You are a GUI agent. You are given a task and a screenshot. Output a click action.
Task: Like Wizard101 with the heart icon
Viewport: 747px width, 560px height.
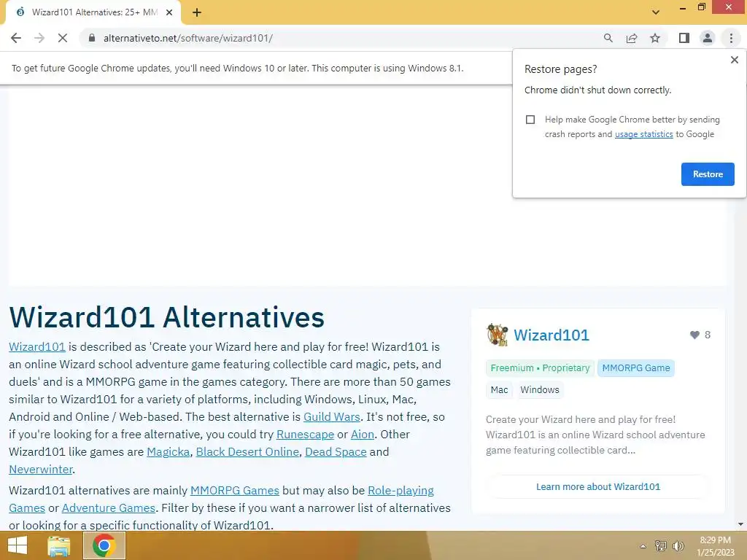point(694,335)
